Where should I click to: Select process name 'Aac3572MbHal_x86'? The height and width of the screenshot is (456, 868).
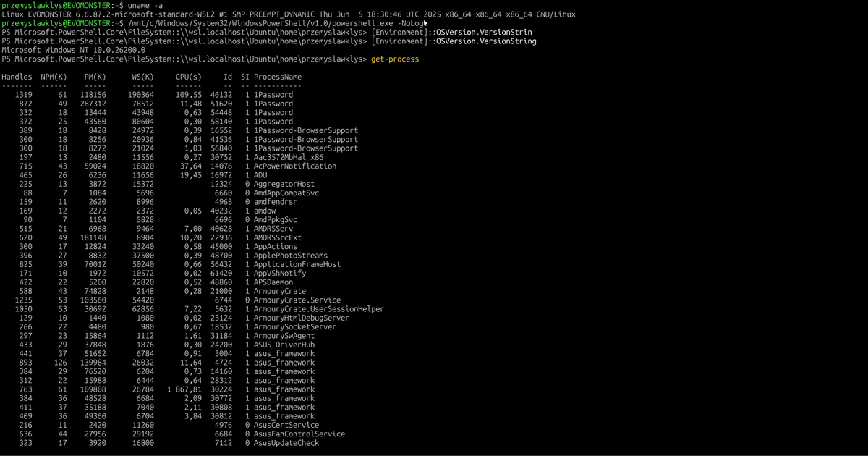tap(289, 157)
